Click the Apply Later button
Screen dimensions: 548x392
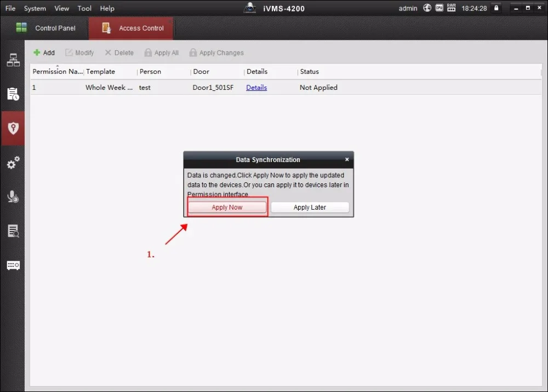point(310,207)
